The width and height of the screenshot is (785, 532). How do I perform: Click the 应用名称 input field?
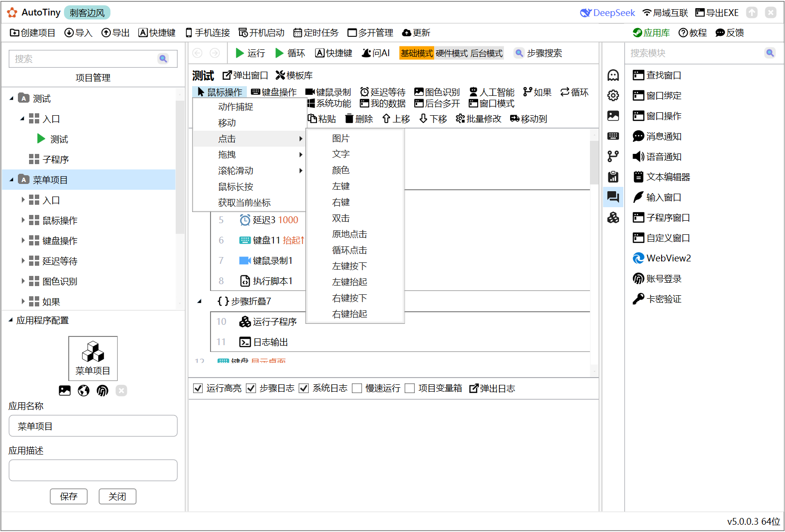93,426
